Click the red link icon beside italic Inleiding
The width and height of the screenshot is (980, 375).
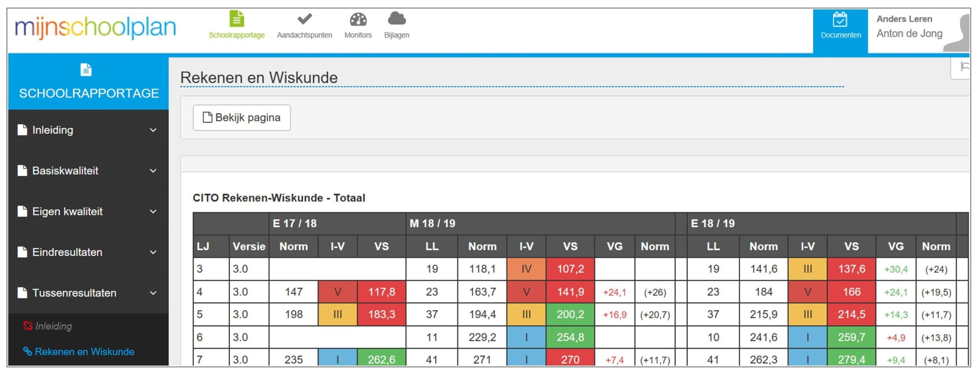pos(27,326)
